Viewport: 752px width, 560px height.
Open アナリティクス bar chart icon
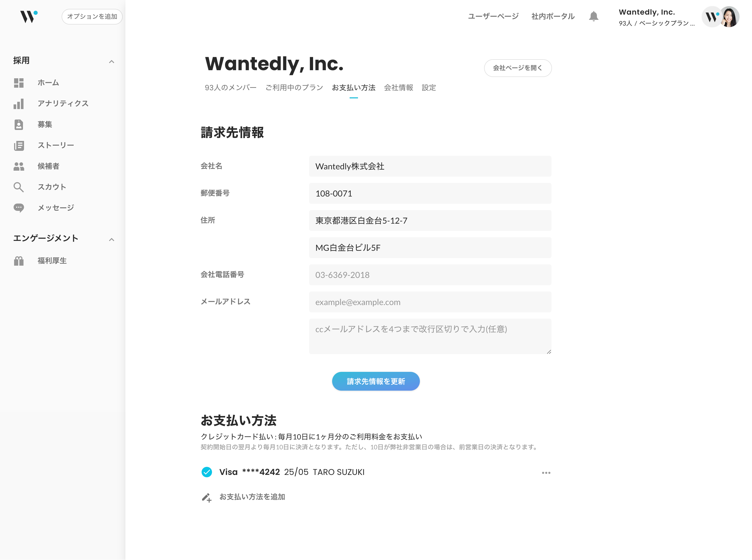19,104
